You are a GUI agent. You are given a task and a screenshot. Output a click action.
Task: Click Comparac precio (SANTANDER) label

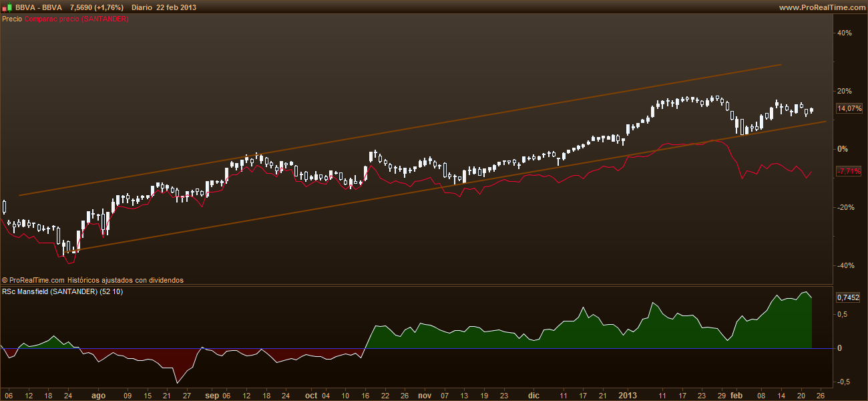click(77, 19)
